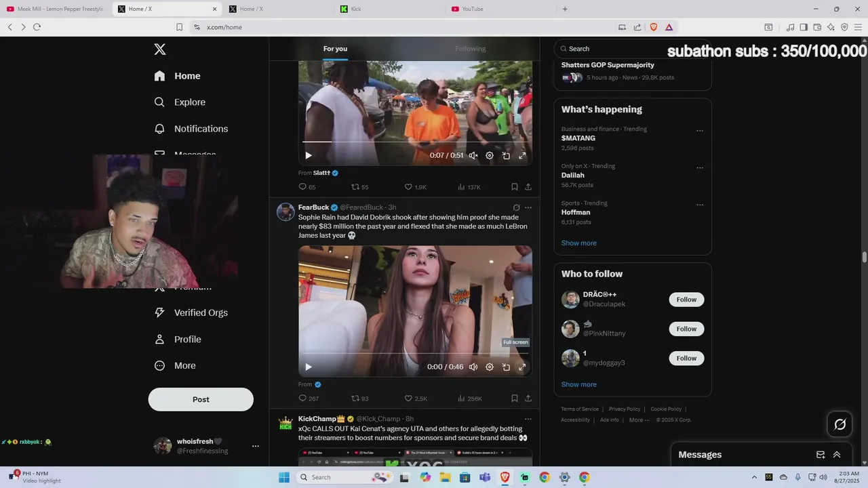Click the Brave Shields icon in the address bar

[654, 27]
